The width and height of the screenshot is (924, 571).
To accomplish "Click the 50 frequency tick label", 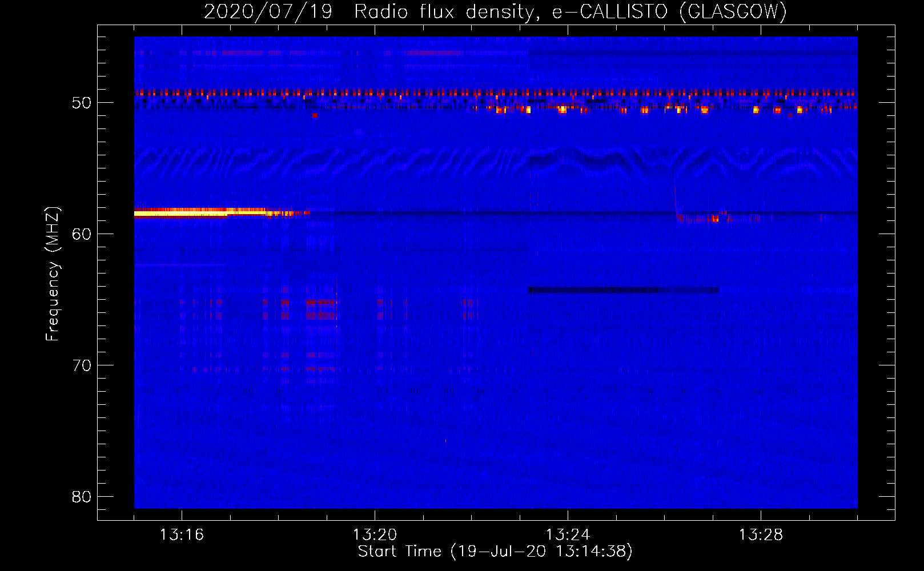I will coord(82,103).
